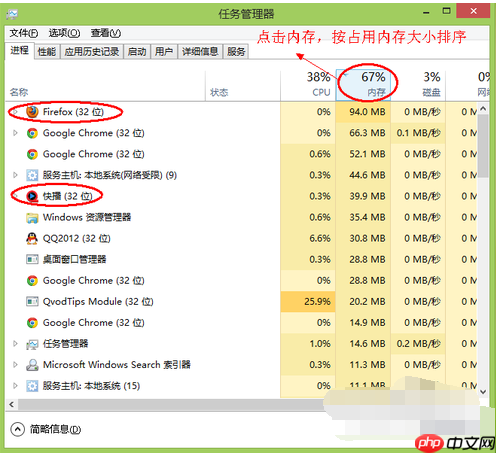The width and height of the screenshot is (496, 453).
Task: Expand the 任务管理器 process group
Action: pos(15,343)
